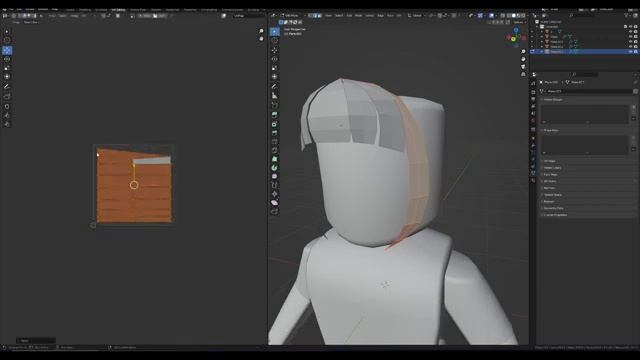Hide the highlighted object in outliner via eye
Viewport: 640px width, 360px height.
tap(631, 52)
